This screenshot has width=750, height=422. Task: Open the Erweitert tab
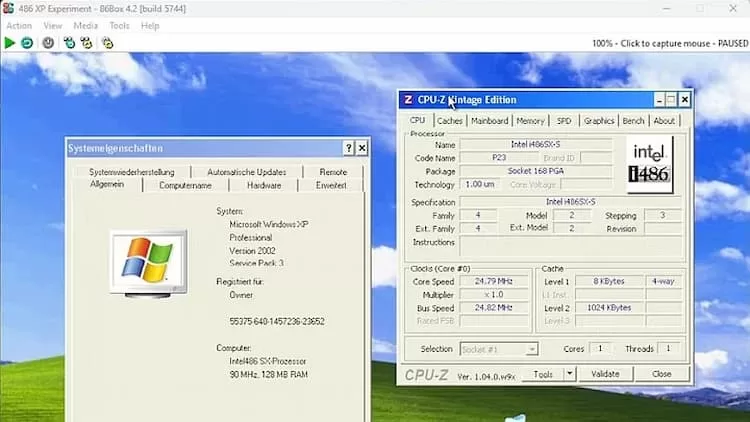point(331,185)
